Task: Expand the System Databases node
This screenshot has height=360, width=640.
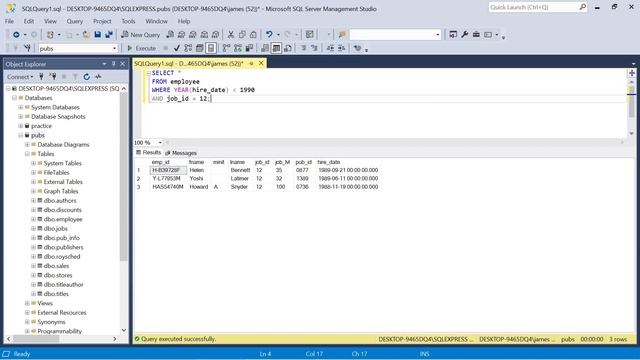Action: (x=20, y=107)
